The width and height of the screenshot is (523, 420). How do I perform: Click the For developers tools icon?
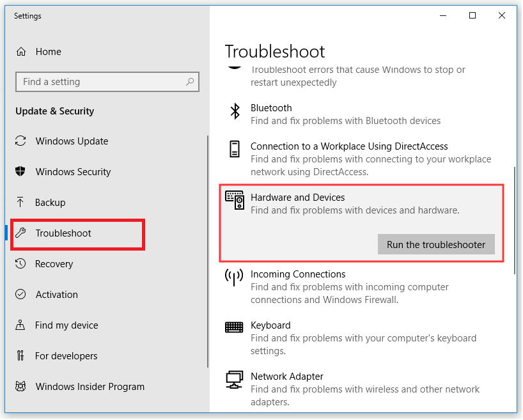pos(20,355)
